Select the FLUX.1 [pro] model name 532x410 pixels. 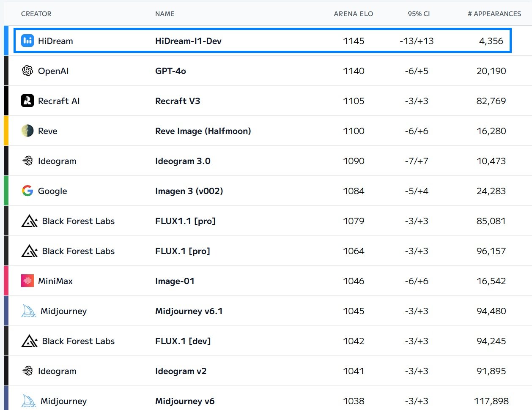(x=183, y=251)
